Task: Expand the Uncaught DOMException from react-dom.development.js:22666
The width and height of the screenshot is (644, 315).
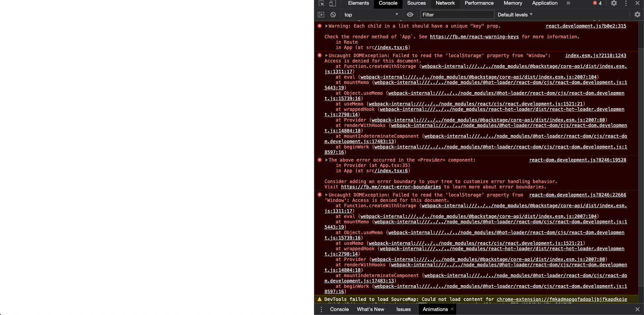Action: 326,195
